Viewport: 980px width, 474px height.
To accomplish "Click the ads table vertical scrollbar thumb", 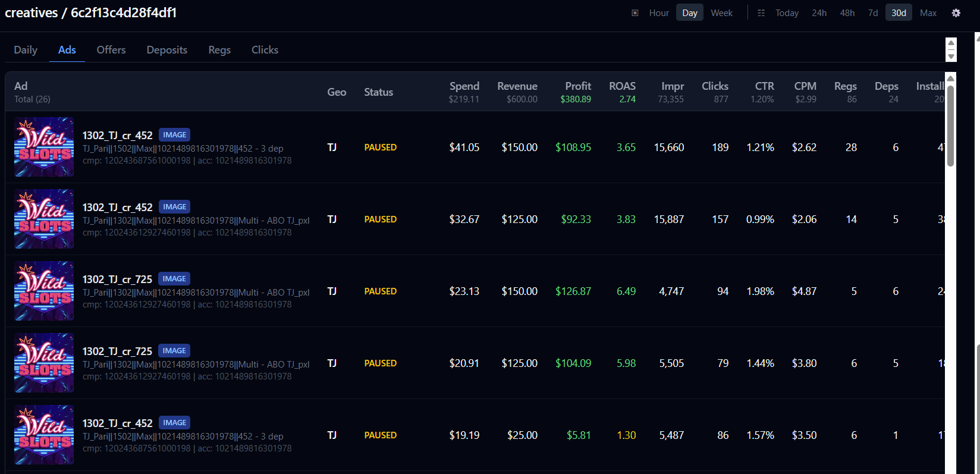I will coord(950,125).
